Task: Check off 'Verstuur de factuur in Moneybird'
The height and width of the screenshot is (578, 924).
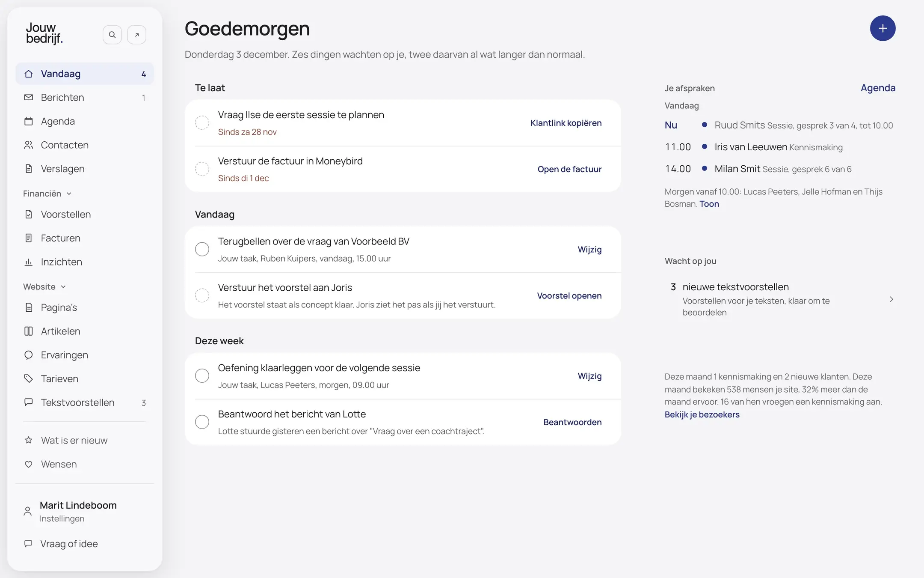Action: [x=202, y=169]
